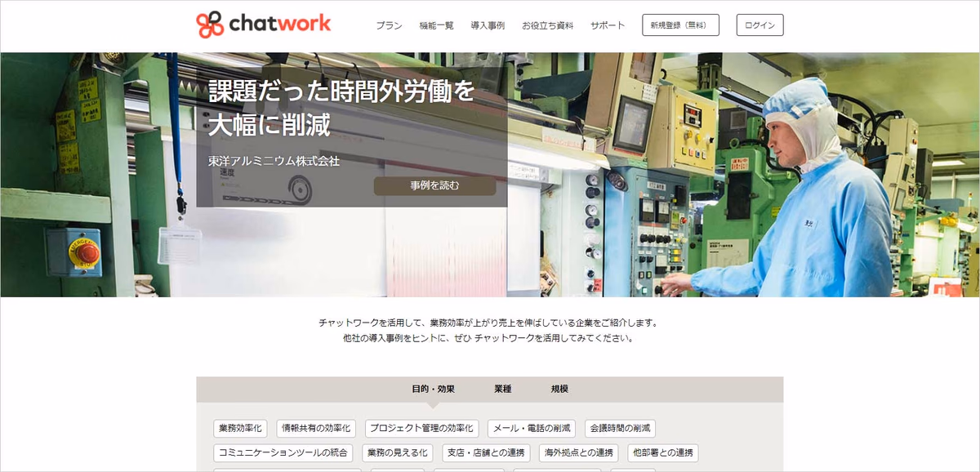980x472 pixels.
Task: Select the 会議時間の削減 filter tag
Action: (620, 428)
